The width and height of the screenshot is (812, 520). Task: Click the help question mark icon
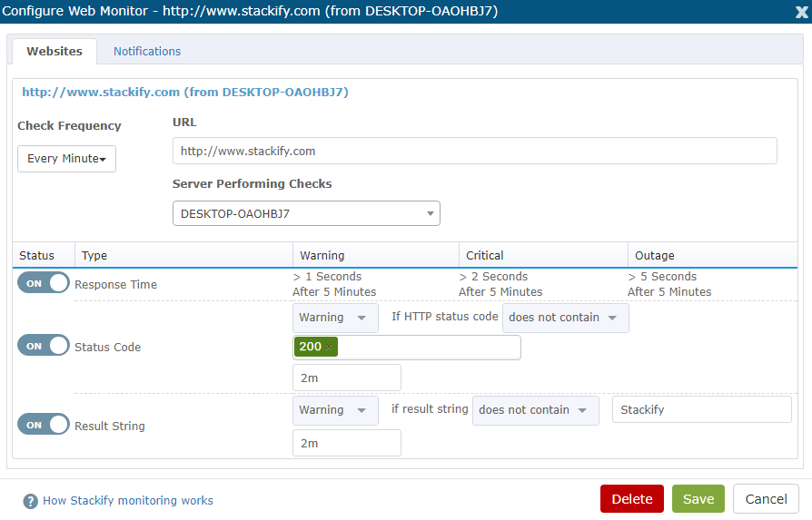(x=31, y=501)
